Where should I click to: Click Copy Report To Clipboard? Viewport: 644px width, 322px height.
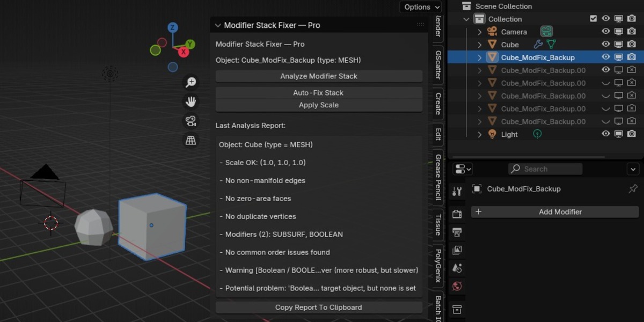coord(319,308)
